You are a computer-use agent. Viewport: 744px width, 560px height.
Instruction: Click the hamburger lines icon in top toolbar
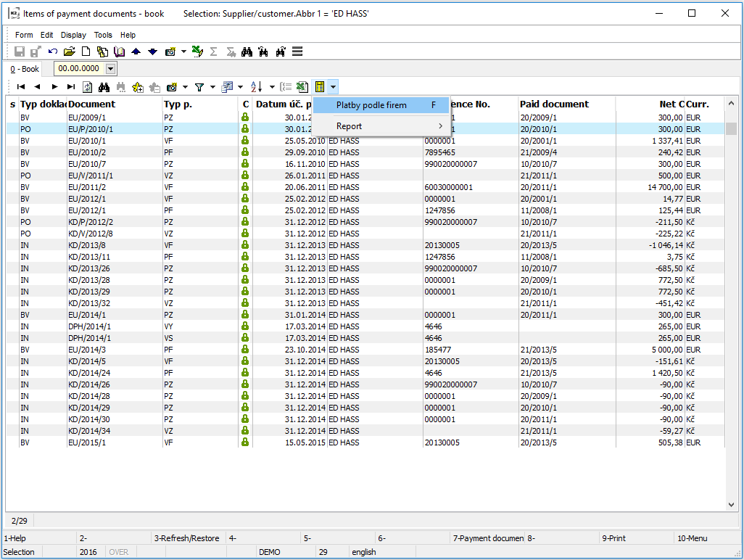point(297,52)
